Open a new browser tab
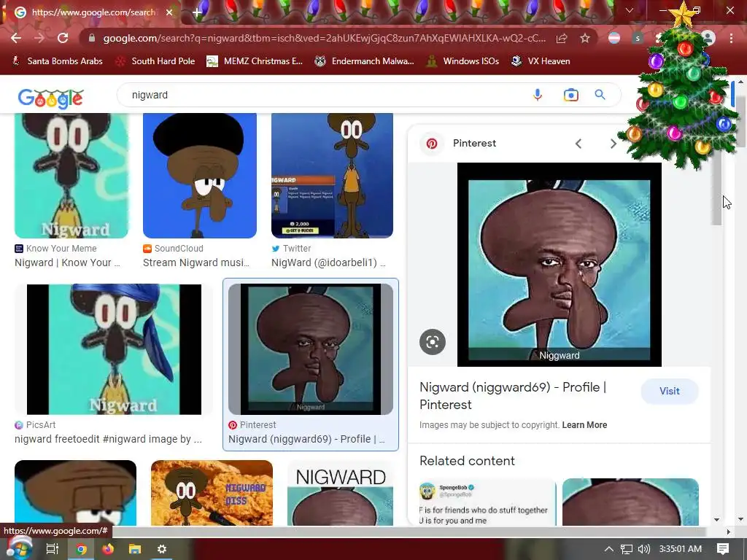The image size is (747, 560). (197, 12)
